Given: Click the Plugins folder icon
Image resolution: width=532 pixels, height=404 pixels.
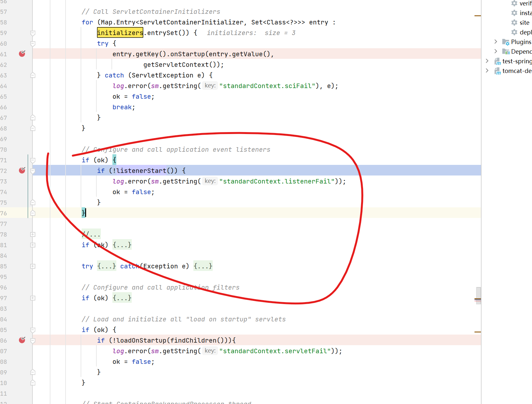Looking at the screenshot, I should [506, 42].
